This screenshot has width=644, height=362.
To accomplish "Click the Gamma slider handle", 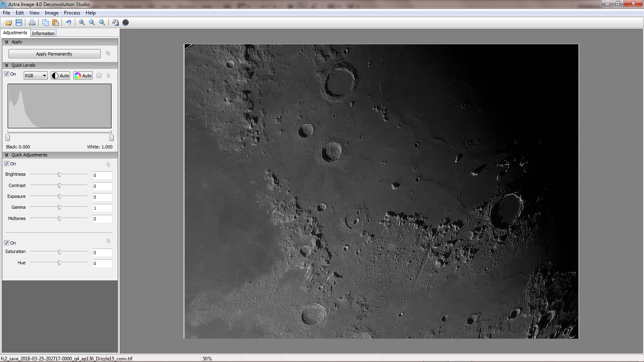I will tap(59, 207).
